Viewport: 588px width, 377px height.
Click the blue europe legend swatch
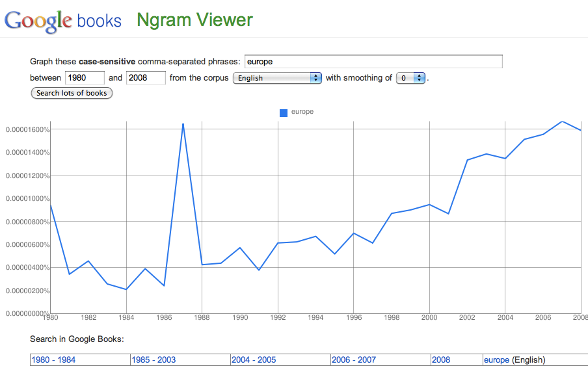[x=284, y=113]
